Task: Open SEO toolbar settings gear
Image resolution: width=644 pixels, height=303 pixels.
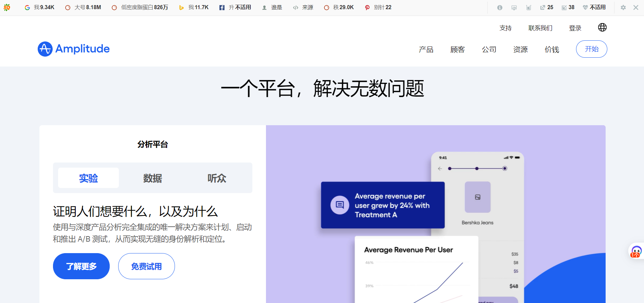Action: [623, 7]
